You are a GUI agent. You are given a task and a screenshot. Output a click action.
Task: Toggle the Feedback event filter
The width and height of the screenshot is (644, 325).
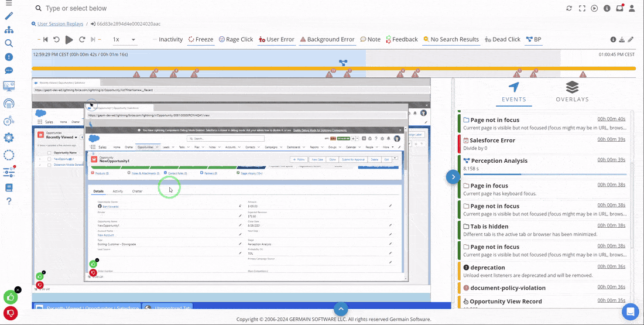coord(402,39)
